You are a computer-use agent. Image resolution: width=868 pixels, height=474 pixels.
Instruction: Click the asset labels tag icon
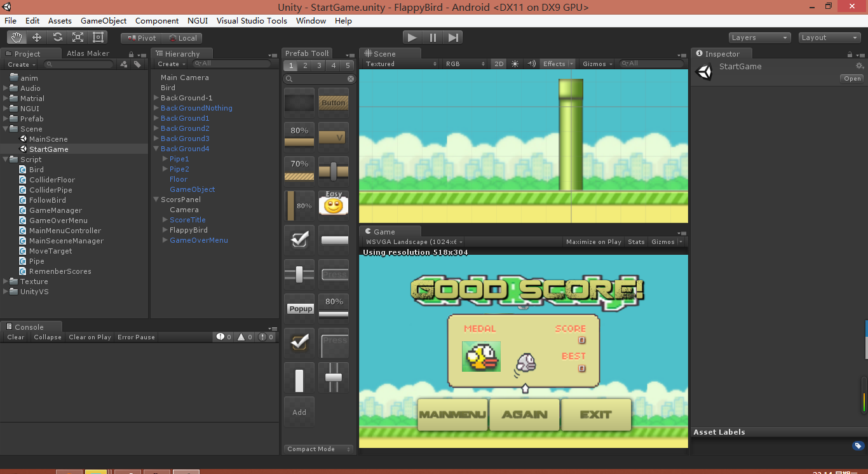point(858,446)
